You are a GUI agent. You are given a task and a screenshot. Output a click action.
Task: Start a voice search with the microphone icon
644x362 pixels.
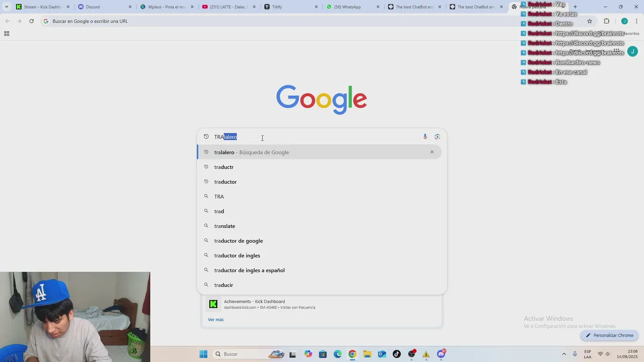pyautogui.click(x=425, y=137)
